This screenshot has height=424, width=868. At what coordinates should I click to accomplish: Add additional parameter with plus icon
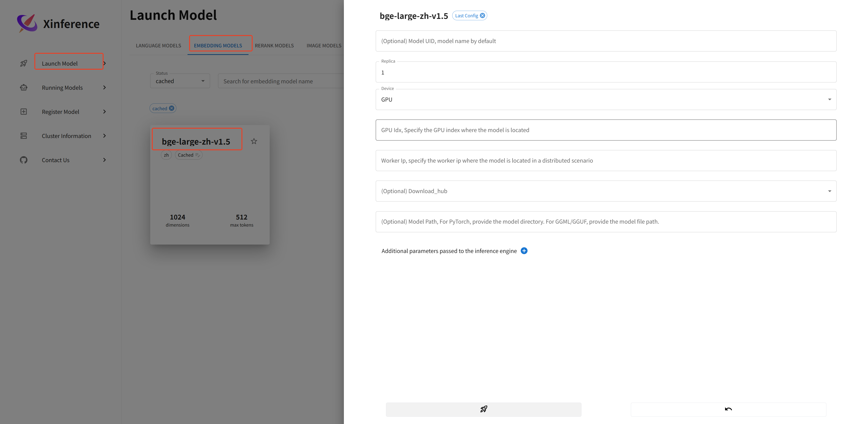[524, 251]
